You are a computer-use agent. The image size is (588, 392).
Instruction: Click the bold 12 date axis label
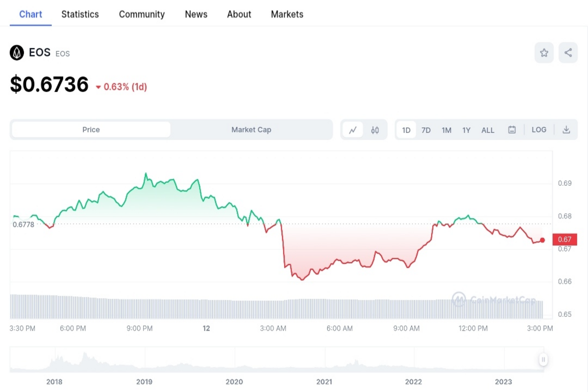206,328
